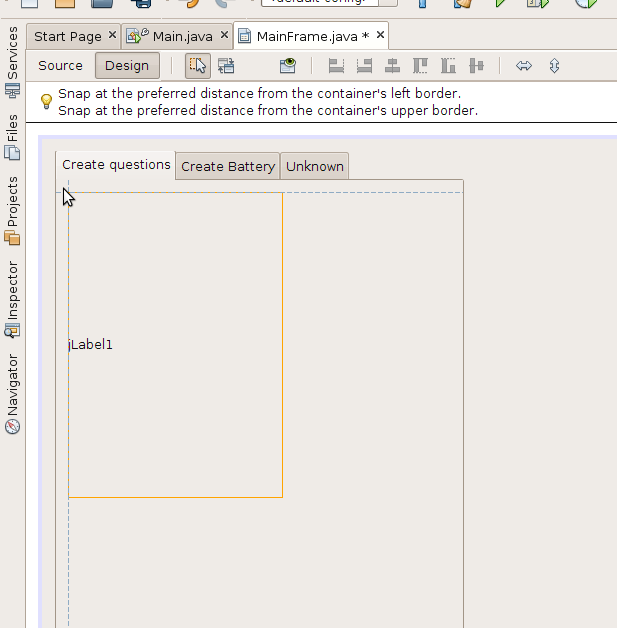Image resolution: width=617 pixels, height=628 pixels.
Task: Select the Create questions tab
Action: [116, 165]
